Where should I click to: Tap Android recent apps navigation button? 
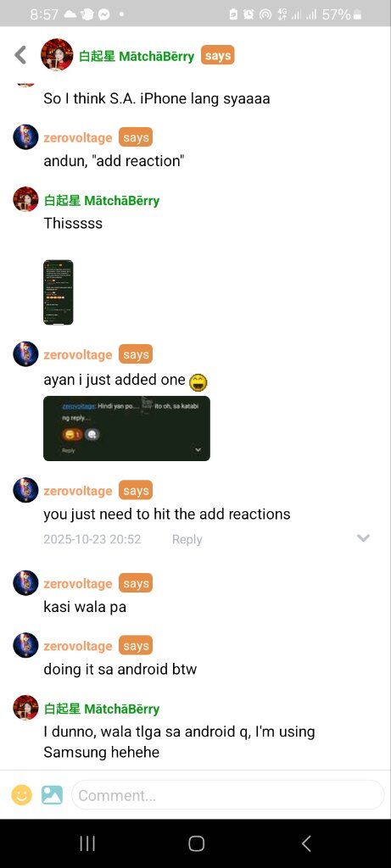click(87, 843)
